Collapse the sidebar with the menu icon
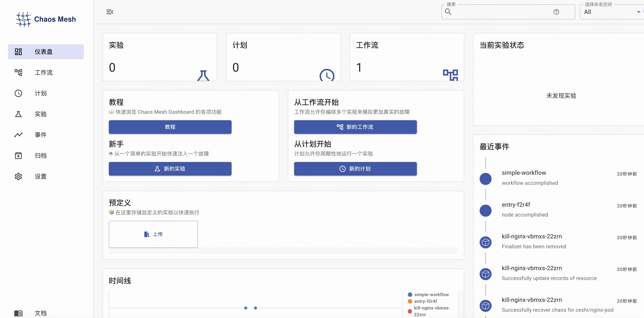 click(110, 12)
